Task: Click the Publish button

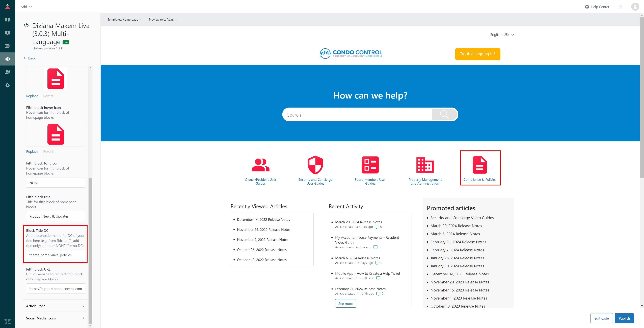Action: coord(624,318)
